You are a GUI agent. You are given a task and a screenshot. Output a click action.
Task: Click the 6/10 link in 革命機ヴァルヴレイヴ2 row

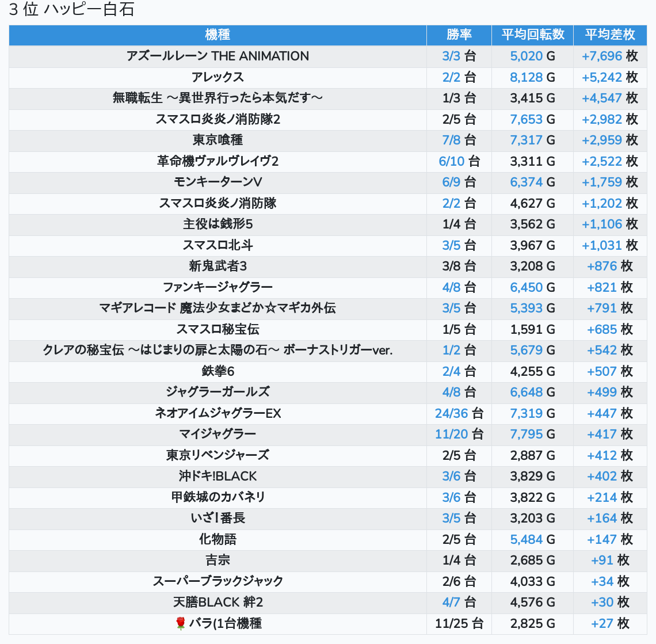(x=451, y=161)
